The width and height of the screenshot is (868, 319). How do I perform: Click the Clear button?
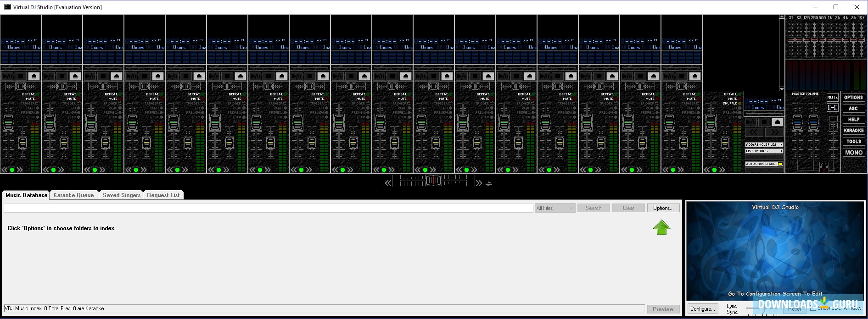point(628,208)
